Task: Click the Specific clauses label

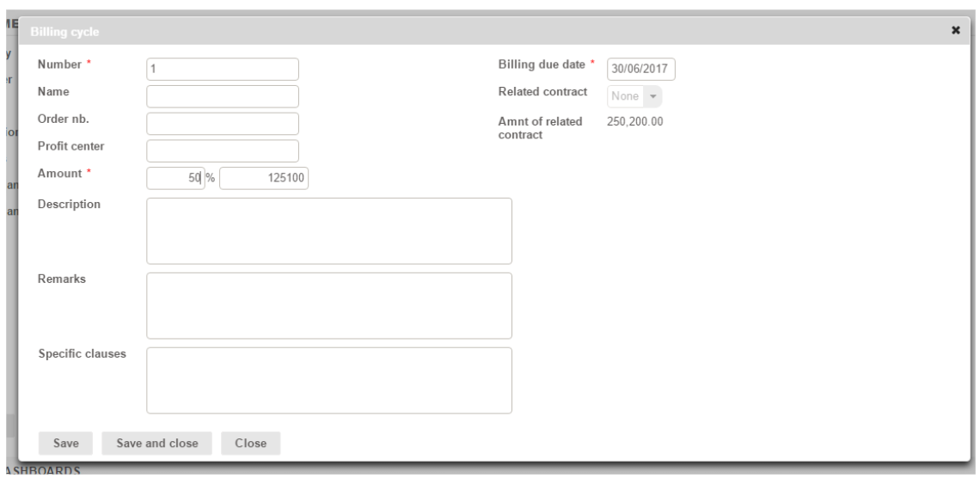Action: [x=83, y=354]
